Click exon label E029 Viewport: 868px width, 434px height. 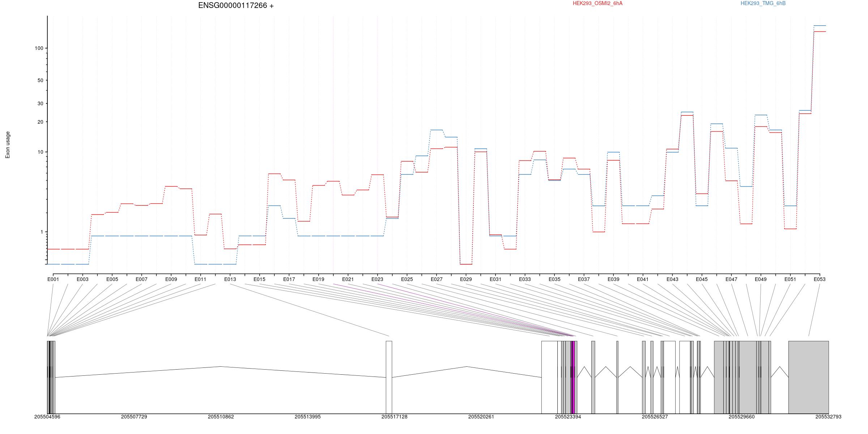point(466,279)
